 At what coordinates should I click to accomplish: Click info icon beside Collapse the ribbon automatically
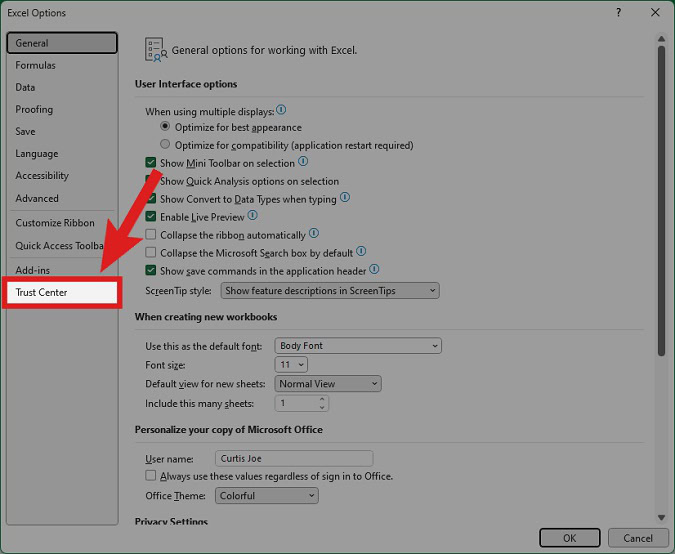(314, 233)
